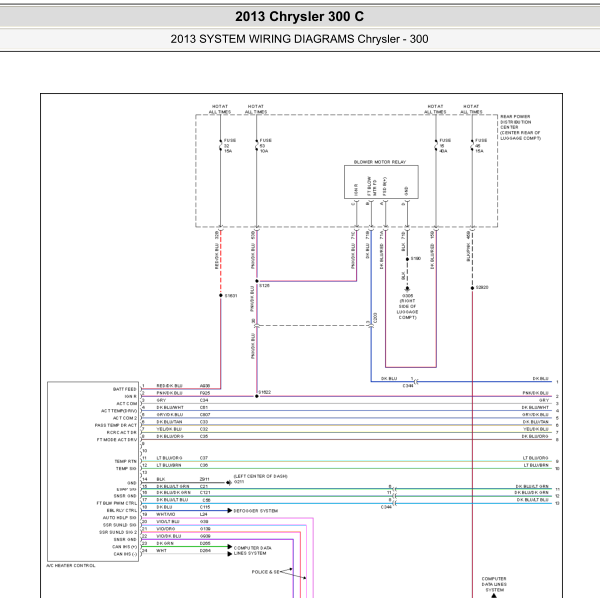Image resolution: width=600 pixels, height=598 pixels.
Task: Click circuit code C121 on pin 16
Action: pos(205,493)
